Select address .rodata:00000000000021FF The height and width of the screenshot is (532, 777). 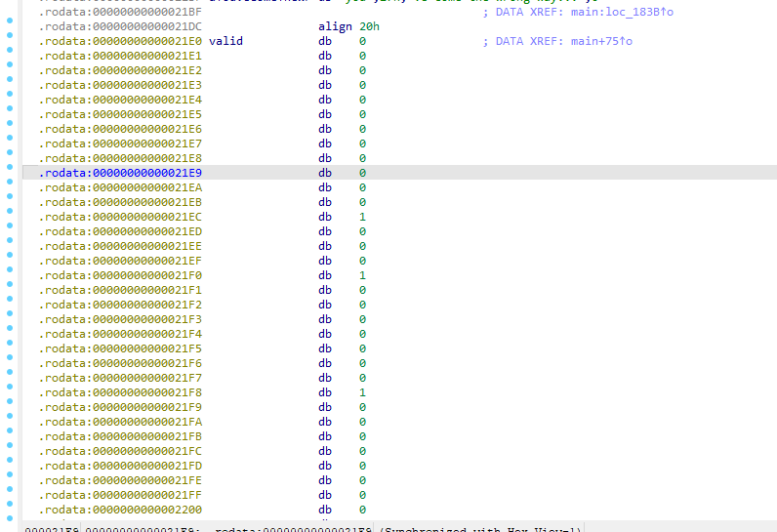tap(120, 495)
